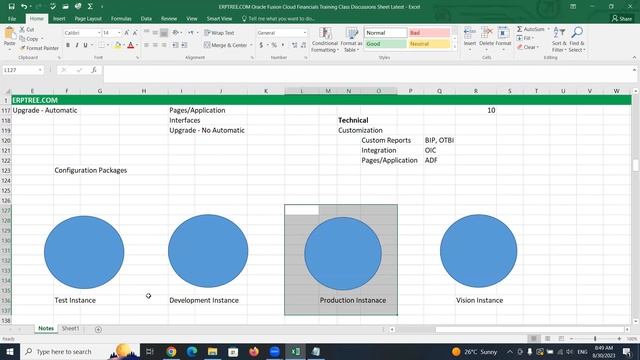Click the Cut scissors icon
This screenshot has width=640, height=360.
22,29
